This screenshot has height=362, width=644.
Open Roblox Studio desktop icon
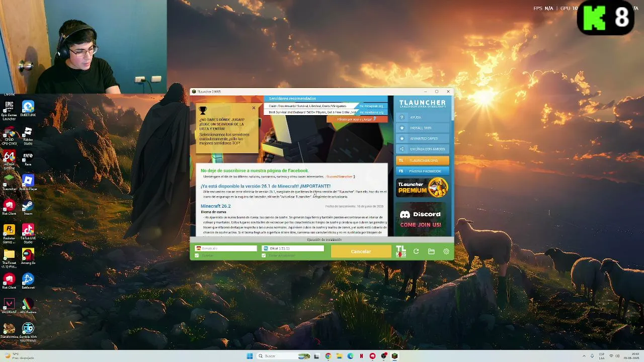click(x=28, y=136)
